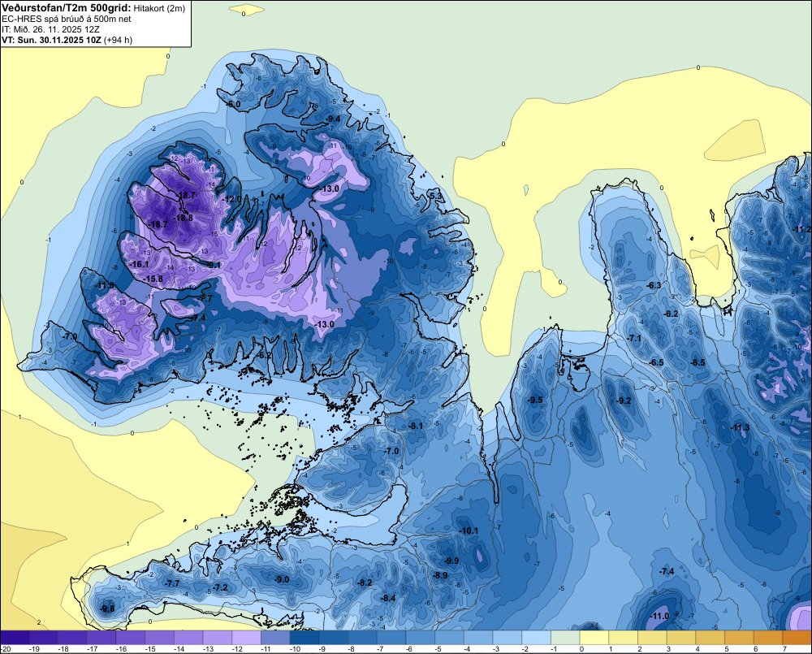
Task: Click the darkest purple legend swatch between -20 and -19
Action: tap(15, 638)
